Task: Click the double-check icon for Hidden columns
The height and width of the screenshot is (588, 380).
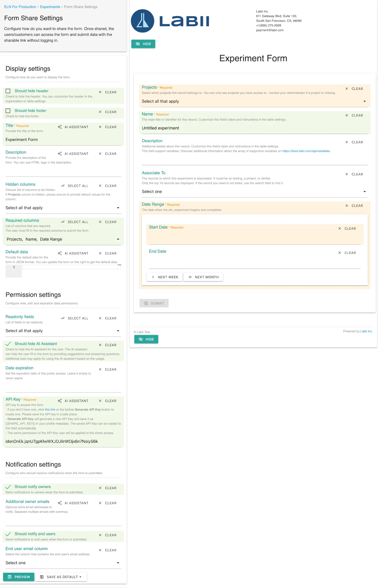Action: click(x=63, y=186)
